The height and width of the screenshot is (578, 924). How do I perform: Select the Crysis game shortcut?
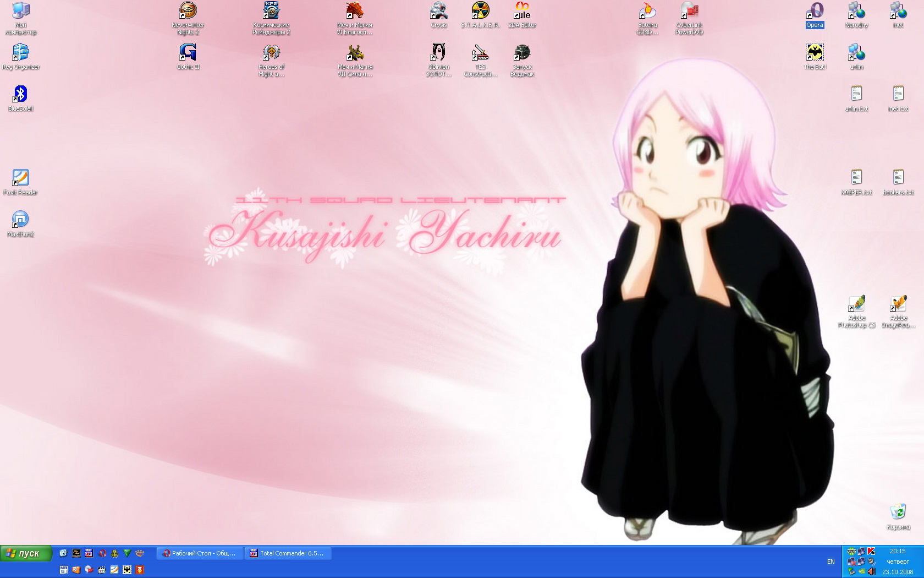(439, 15)
